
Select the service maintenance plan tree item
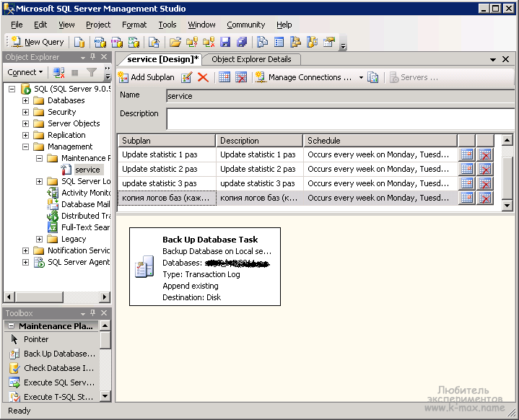tap(87, 170)
